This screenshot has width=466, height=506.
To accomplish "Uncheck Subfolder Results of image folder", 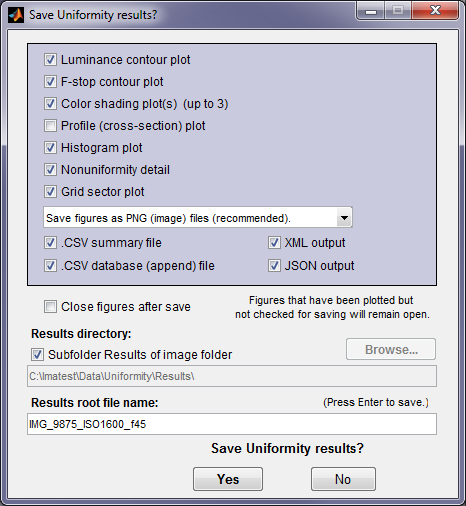I will click(x=37, y=355).
